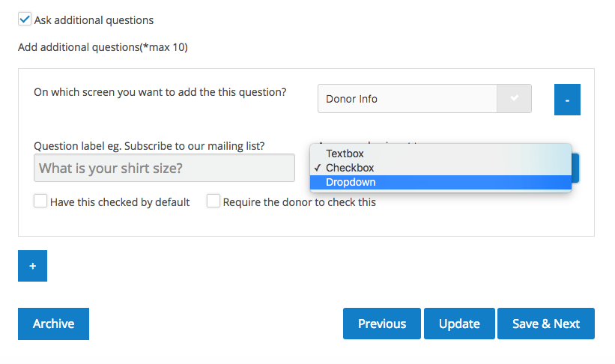The height and width of the screenshot is (364, 615).
Task: Enable the Require the donor to check this checkbox
Action: (x=213, y=201)
